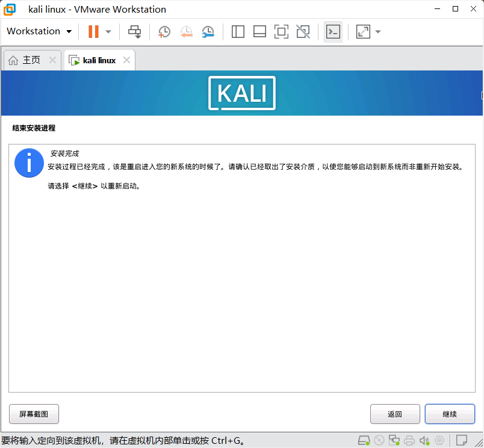Enter full screen mode
Screen dimensions: 484x448
[x=281, y=31]
